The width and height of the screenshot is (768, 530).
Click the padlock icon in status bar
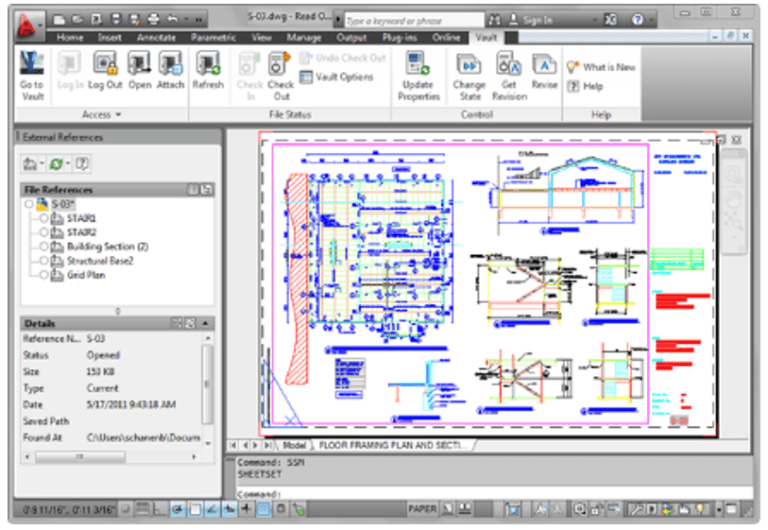(596, 509)
